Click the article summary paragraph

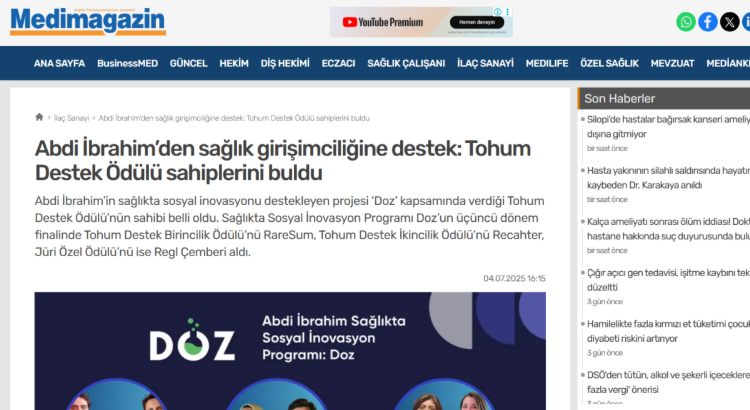pyautogui.click(x=290, y=226)
